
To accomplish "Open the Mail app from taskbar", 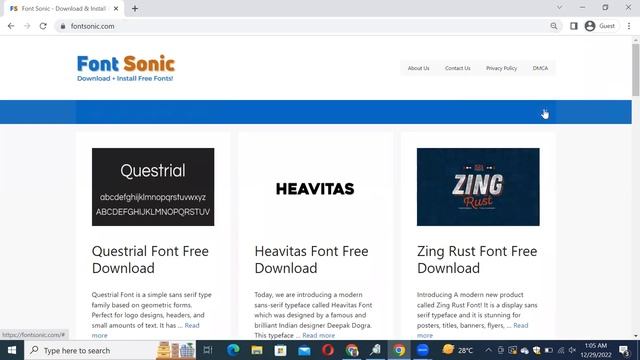I will point(304,350).
